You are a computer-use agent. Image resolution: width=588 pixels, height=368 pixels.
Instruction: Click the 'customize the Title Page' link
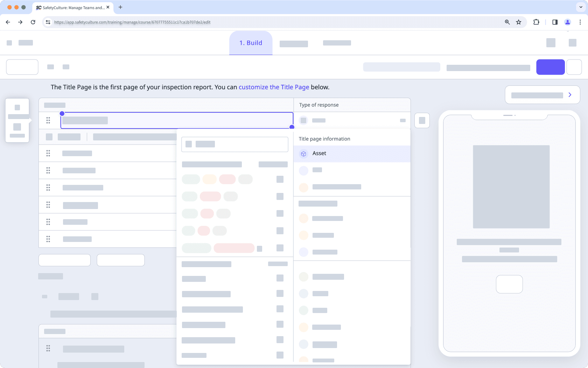[274, 87]
